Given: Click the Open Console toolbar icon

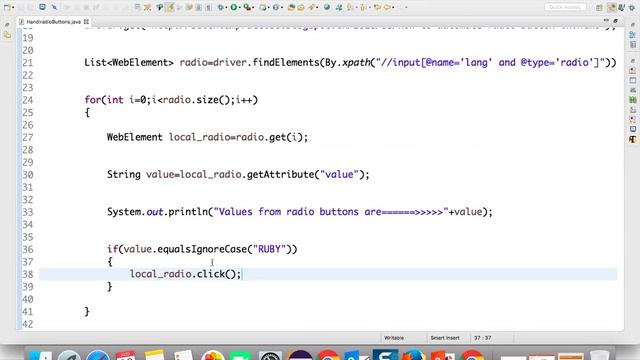Looking at the screenshot, I should point(42,7).
